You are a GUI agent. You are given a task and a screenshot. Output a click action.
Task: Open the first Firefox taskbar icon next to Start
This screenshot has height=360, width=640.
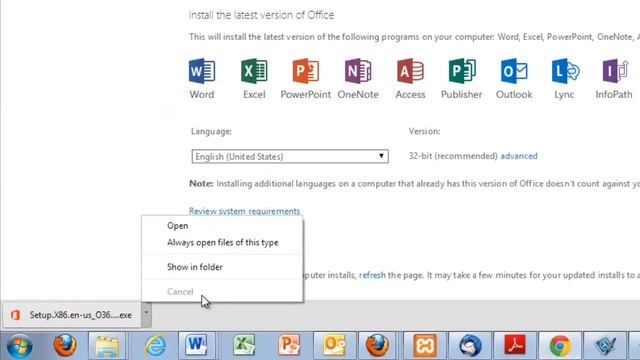65,345
